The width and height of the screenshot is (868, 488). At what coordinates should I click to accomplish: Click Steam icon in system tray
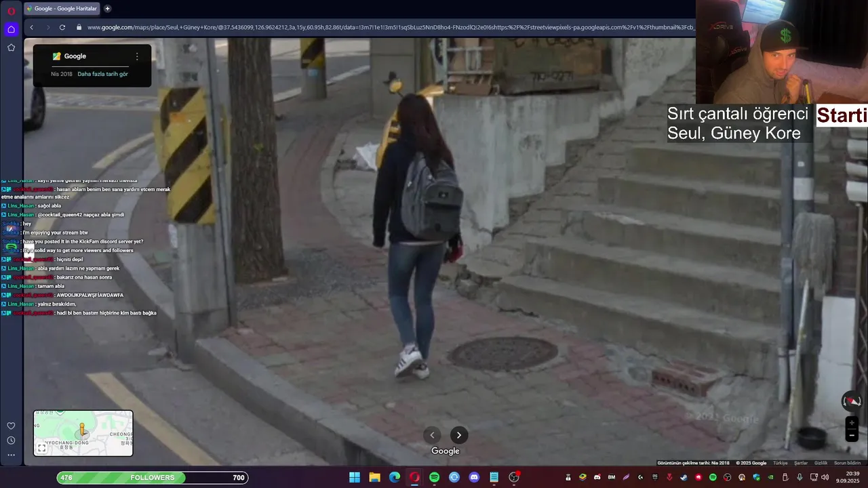click(684, 477)
